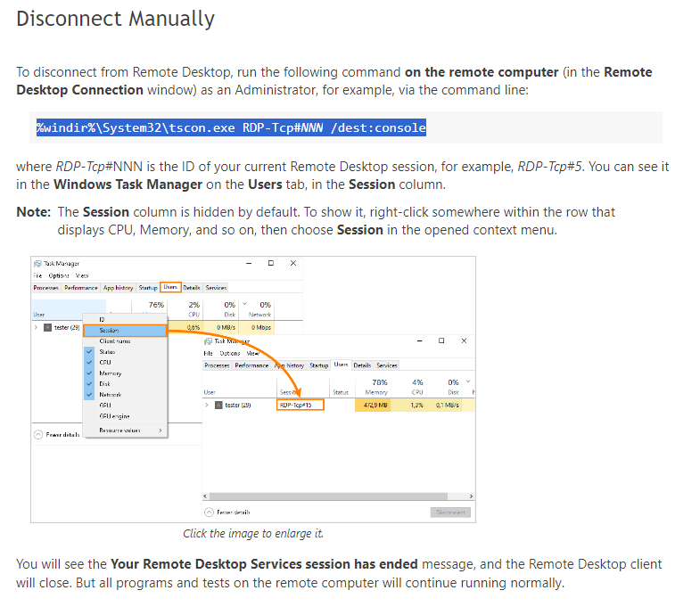Click the Task Manager title icon in the back window
Image resolution: width=700 pixels, height=615 pixels.
click(x=38, y=264)
